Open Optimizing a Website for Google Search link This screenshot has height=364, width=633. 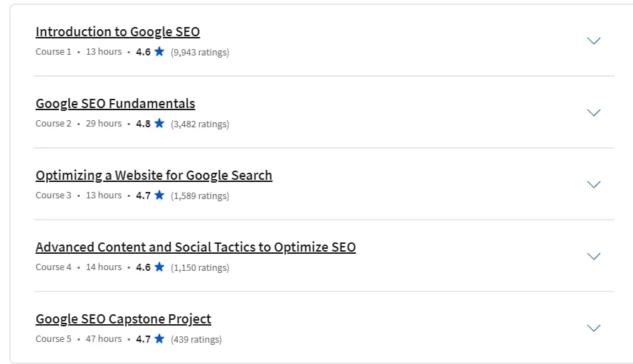(x=154, y=176)
